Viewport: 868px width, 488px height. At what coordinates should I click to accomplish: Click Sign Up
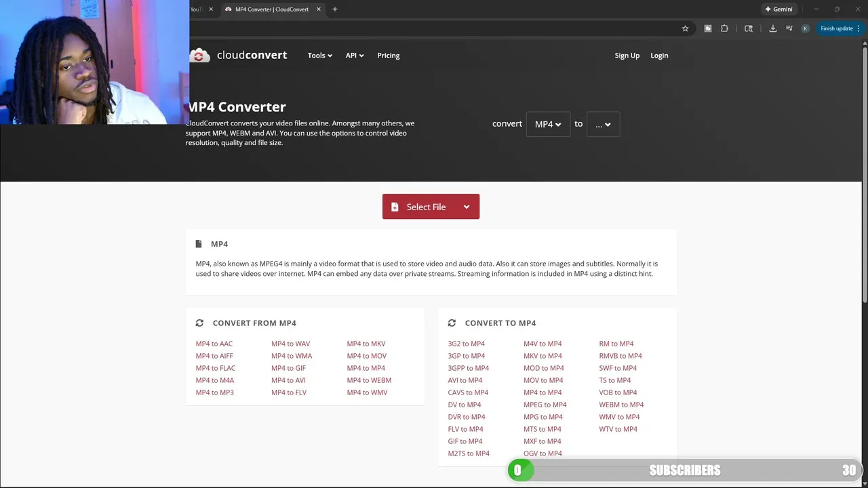[x=627, y=56]
